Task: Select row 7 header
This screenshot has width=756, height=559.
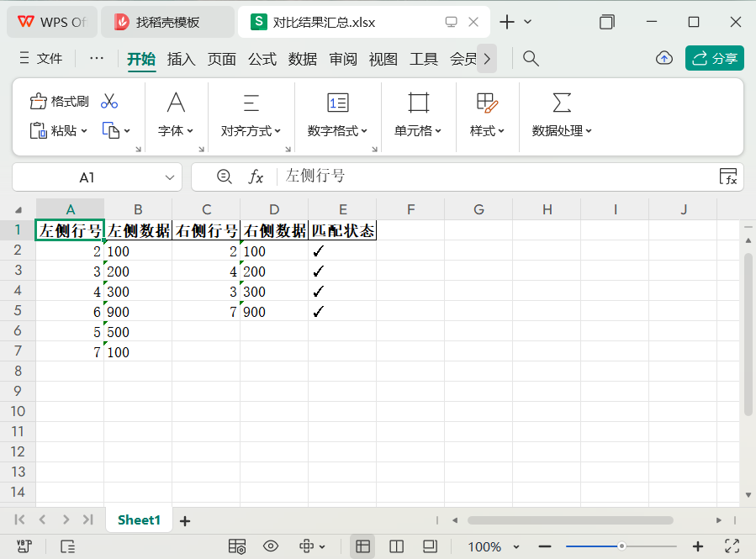Action: tap(18, 351)
